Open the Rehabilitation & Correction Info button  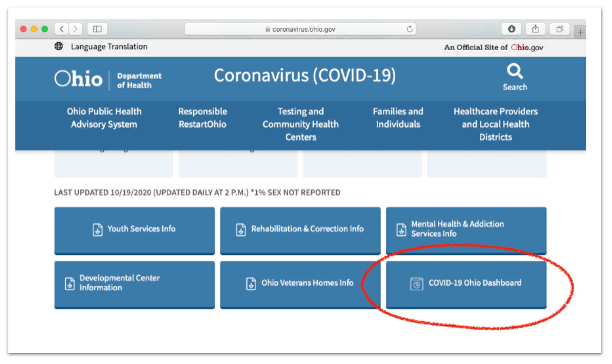point(300,230)
